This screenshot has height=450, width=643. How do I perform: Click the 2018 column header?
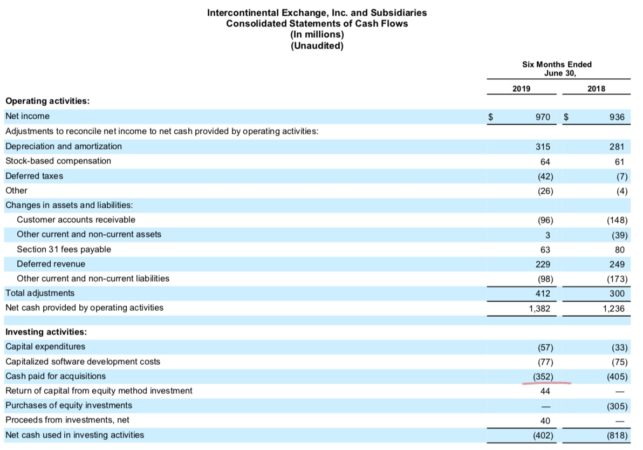(x=596, y=89)
